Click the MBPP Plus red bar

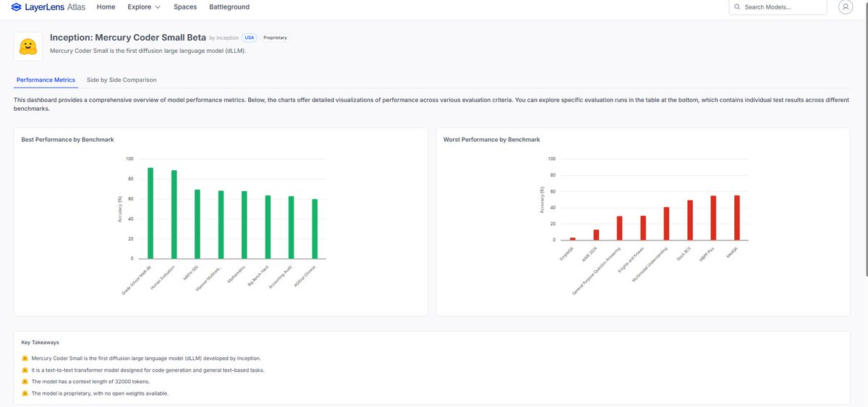pyautogui.click(x=713, y=218)
